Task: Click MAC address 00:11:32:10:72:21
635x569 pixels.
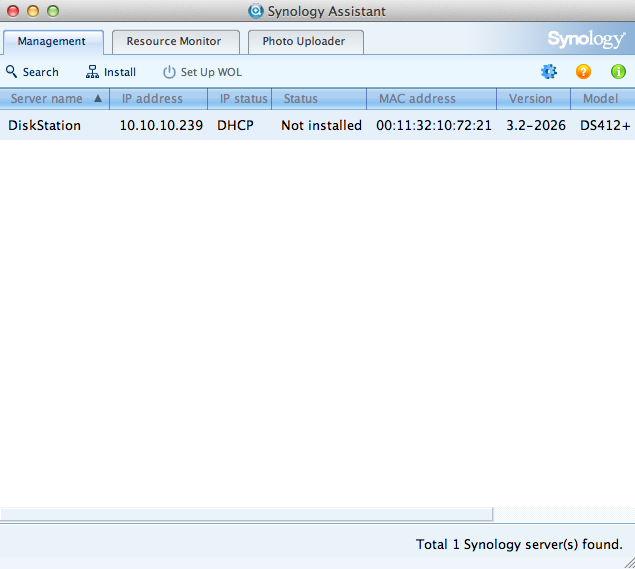Action: [434, 126]
